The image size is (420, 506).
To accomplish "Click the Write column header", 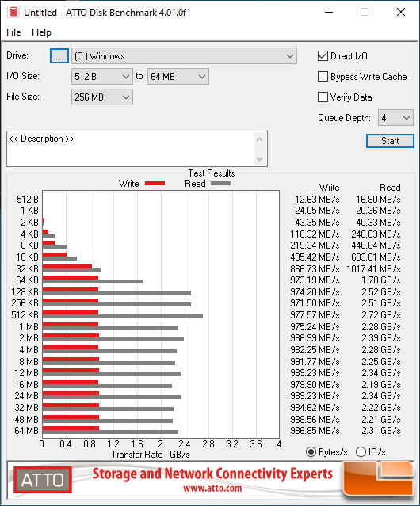I will click(x=330, y=188).
